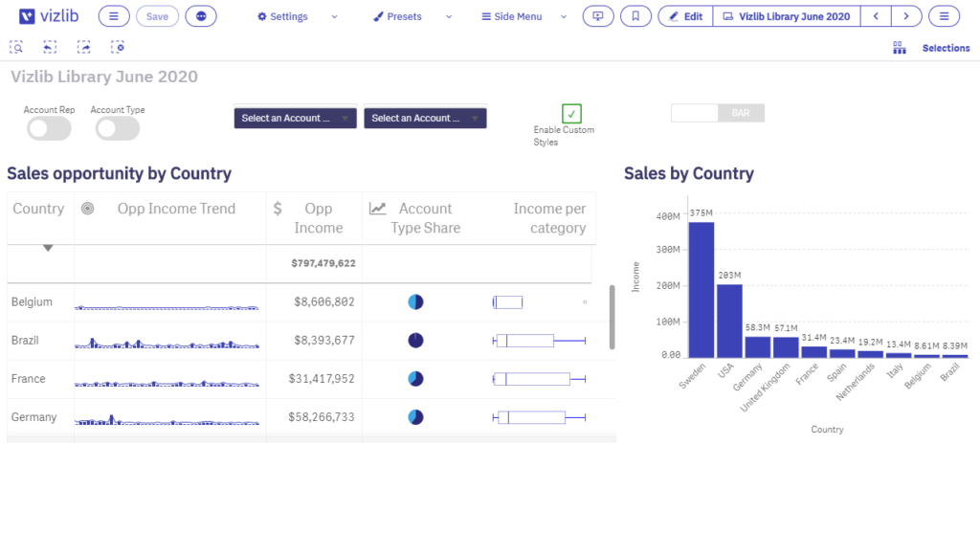Select the Belgium row label

32,302
